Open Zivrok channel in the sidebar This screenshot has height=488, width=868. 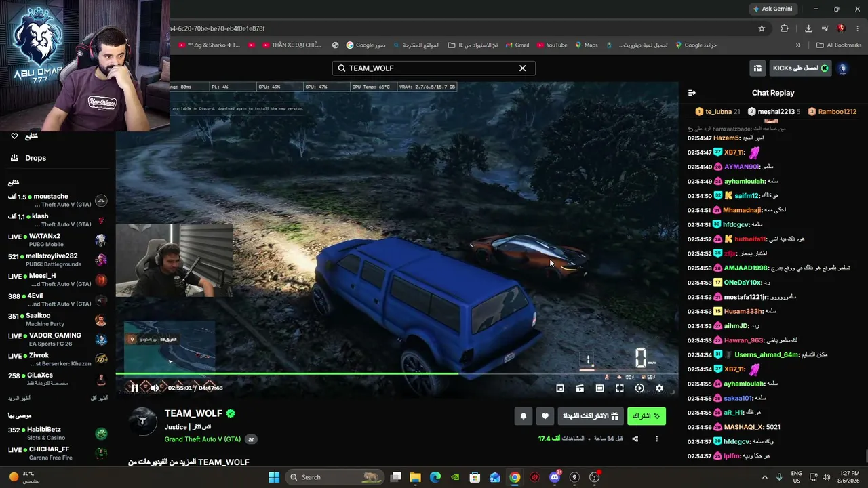(x=58, y=359)
